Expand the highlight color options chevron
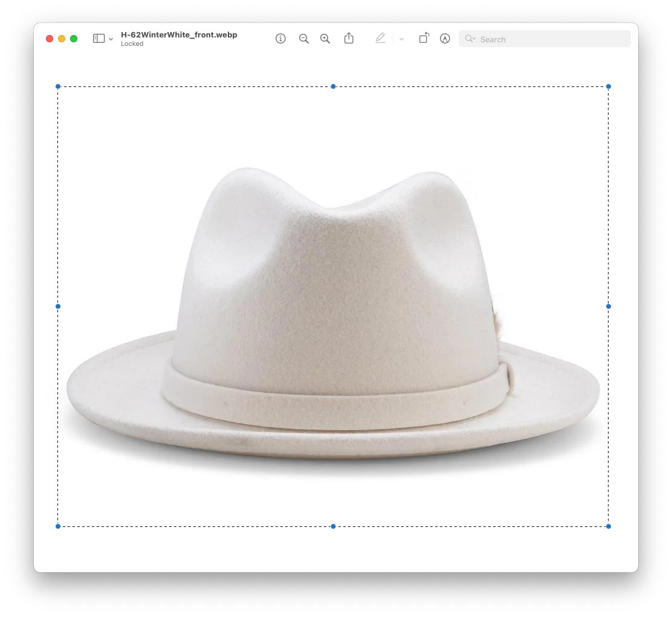Viewport: 672px width, 617px height. (x=402, y=39)
